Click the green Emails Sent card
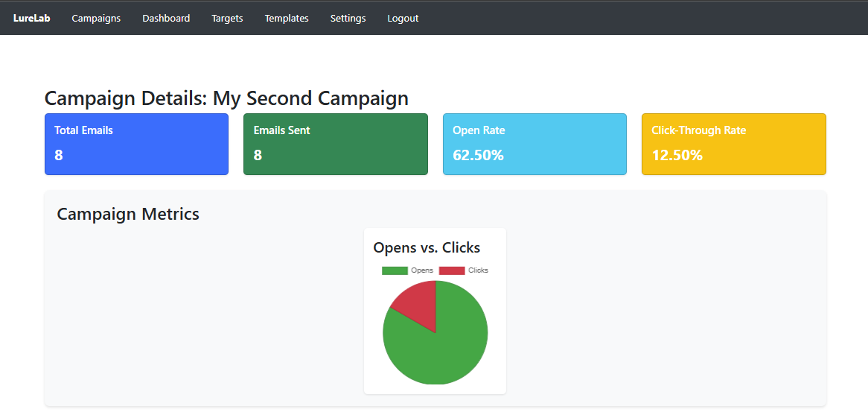868x415 pixels. 336,144
